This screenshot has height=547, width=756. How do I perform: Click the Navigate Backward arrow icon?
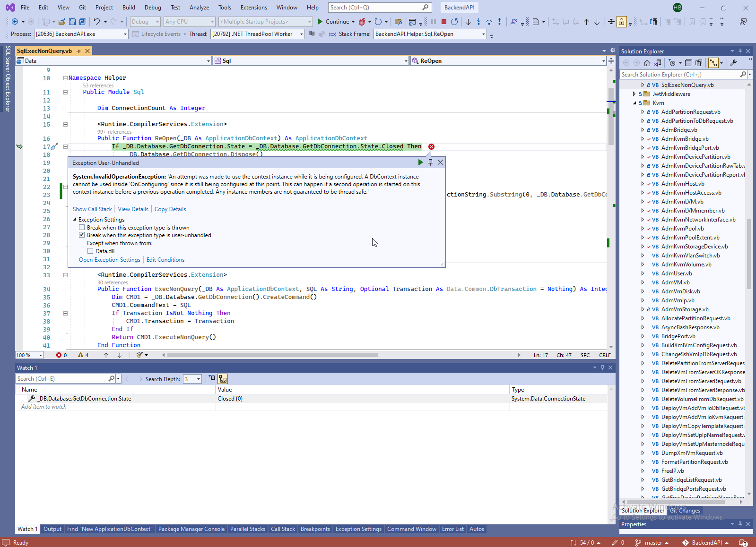point(15,22)
